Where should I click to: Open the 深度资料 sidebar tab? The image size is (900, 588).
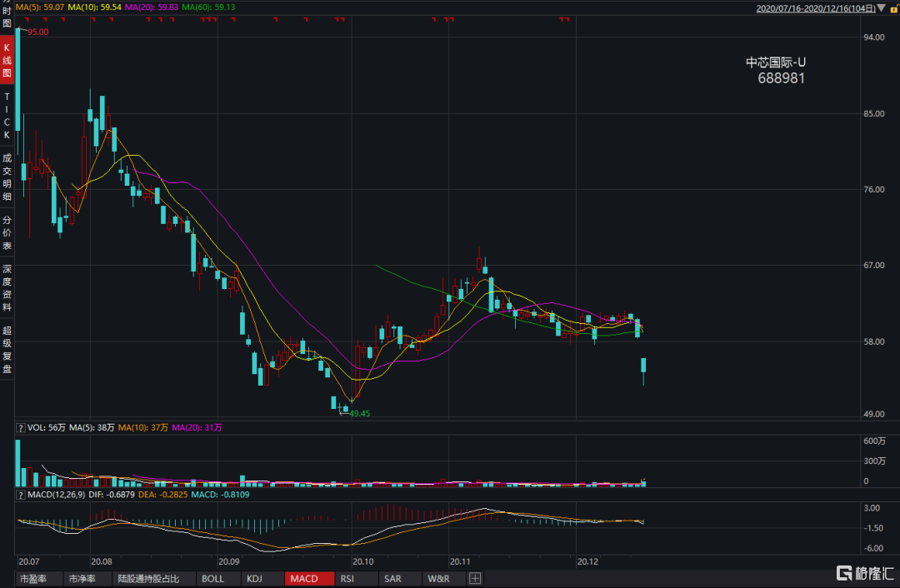7,288
